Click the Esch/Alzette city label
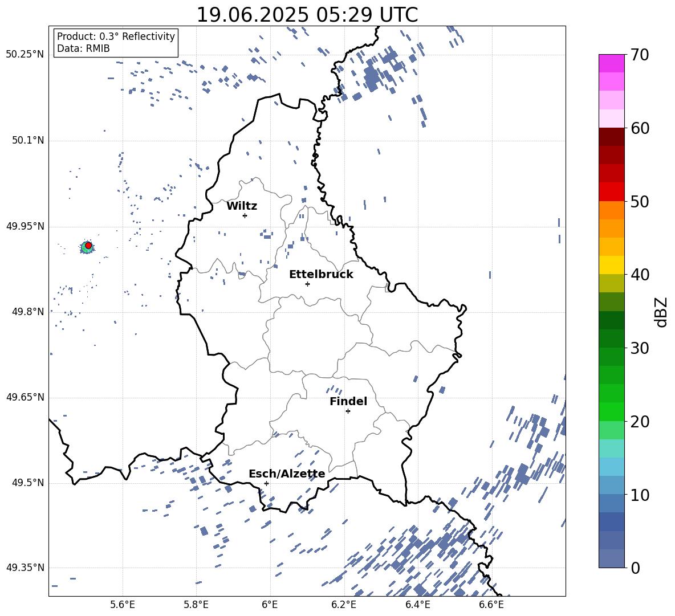Viewport: 675px width, 616px height. point(287,474)
